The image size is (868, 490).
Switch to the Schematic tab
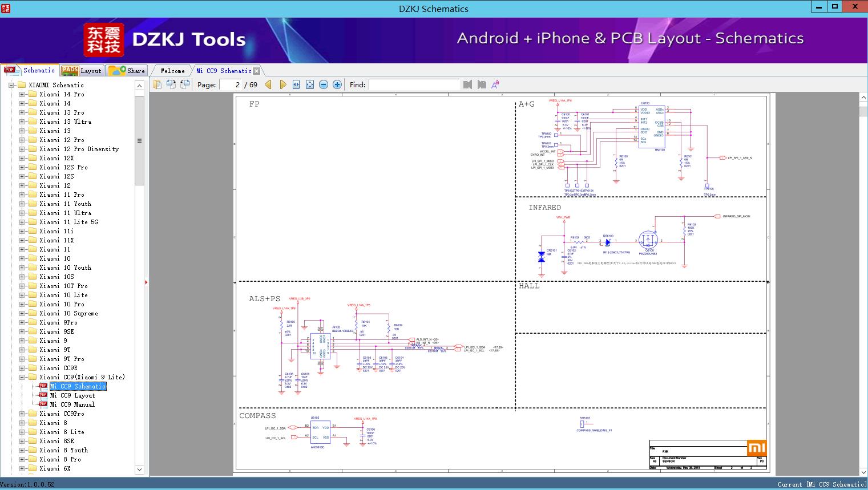[x=30, y=70]
